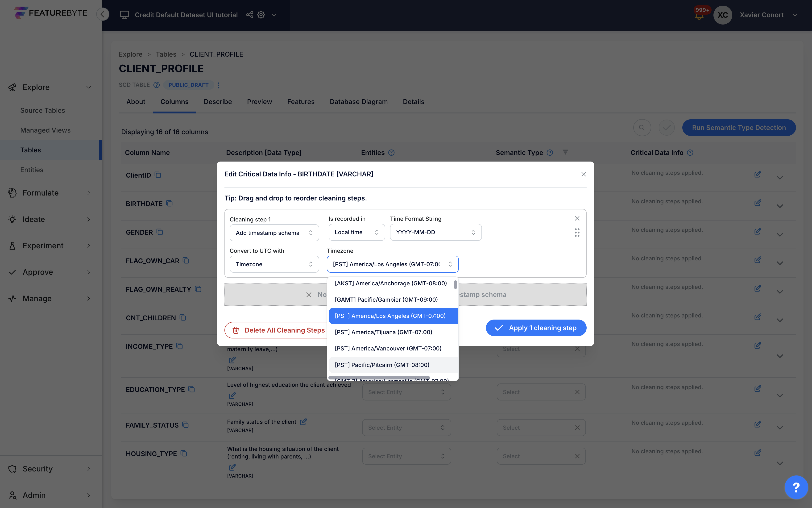Switch to the Describe tab
This screenshot has height=508, width=812.
pos(218,101)
